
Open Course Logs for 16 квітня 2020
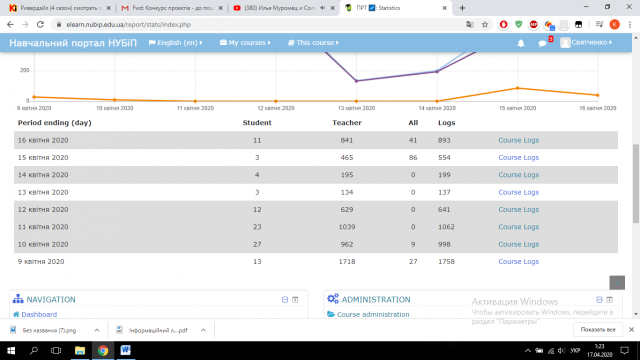point(518,140)
